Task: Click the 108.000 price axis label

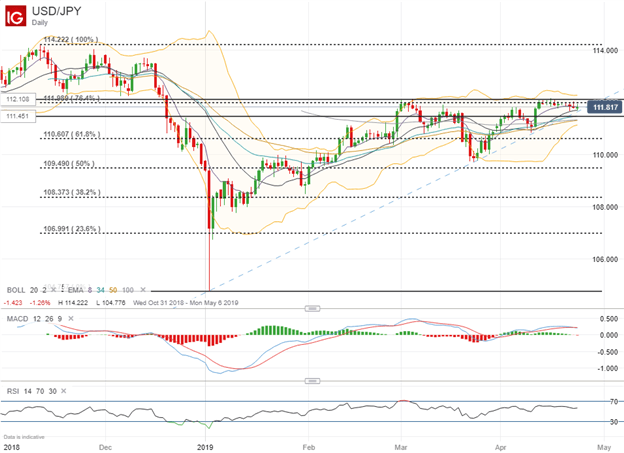Action: (x=605, y=207)
